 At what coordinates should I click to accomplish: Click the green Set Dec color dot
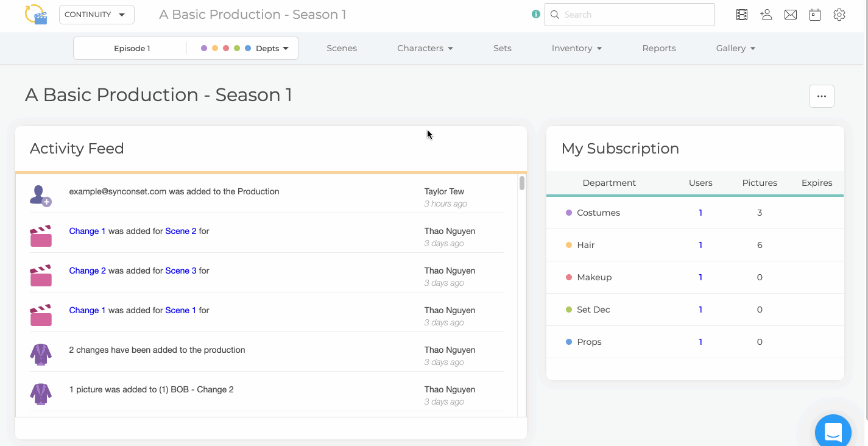coord(569,310)
